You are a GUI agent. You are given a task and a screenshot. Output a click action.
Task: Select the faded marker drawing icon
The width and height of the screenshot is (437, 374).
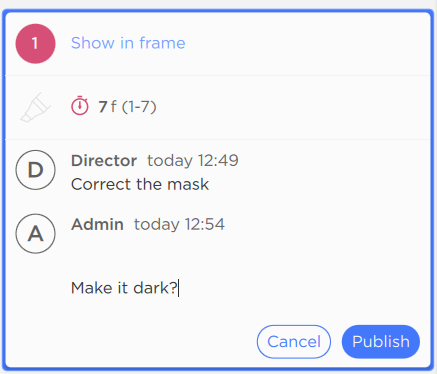point(35,107)
